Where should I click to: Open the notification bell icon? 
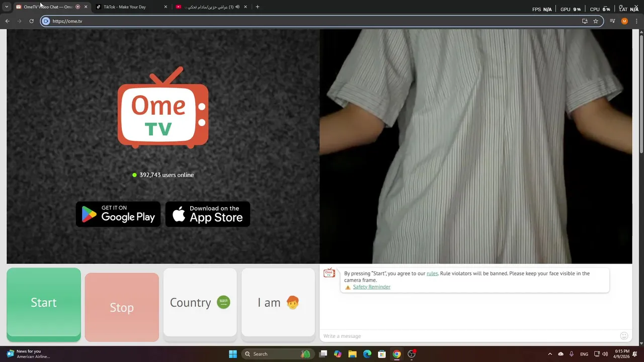[x=635, y=354]
